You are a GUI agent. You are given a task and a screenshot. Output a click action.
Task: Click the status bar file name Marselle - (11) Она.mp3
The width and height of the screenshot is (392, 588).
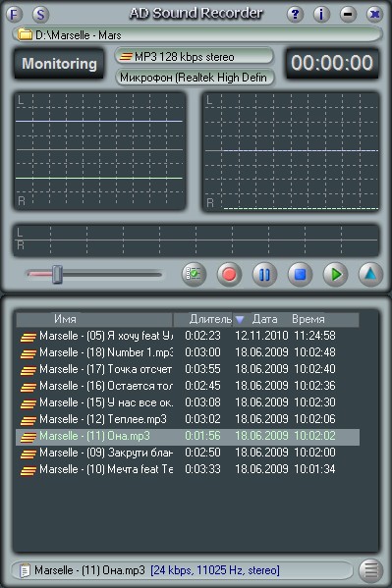89,570
